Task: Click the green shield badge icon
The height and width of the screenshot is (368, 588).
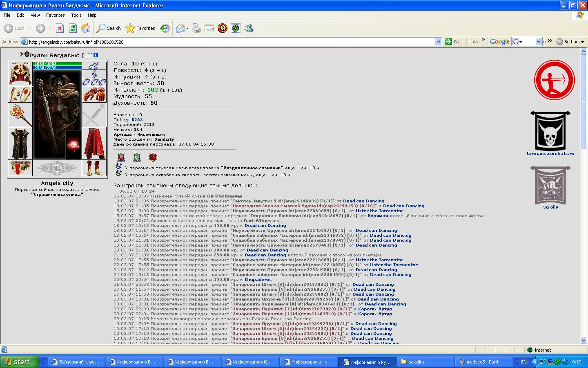Action: (x=137, y=157)
